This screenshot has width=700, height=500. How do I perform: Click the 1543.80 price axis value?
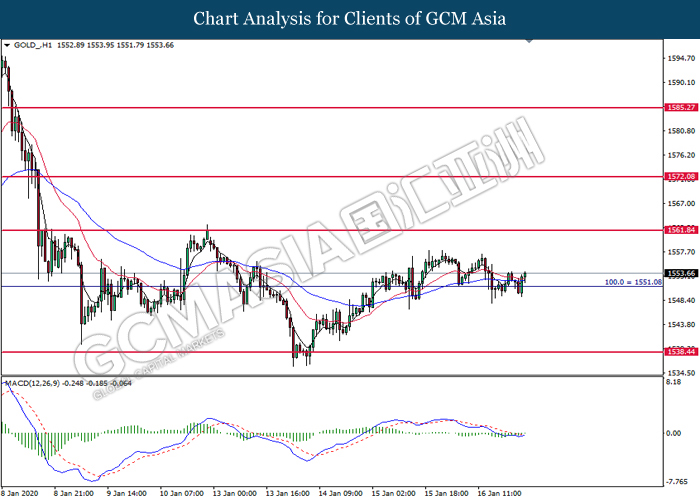pos(681,324)
